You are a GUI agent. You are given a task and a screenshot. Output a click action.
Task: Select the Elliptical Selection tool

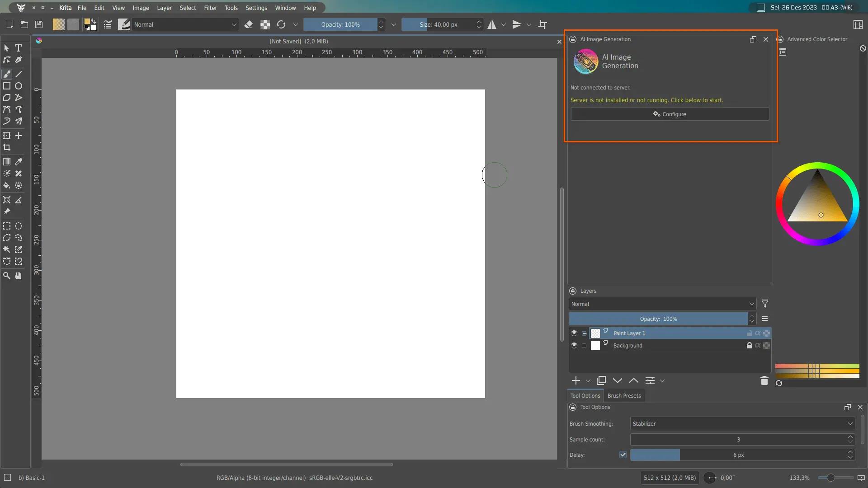click(19, 226)
